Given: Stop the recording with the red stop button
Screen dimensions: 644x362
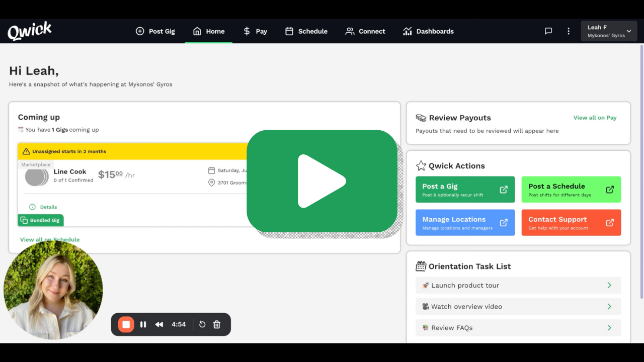Looking at the screenshot, I should (126, 324).
